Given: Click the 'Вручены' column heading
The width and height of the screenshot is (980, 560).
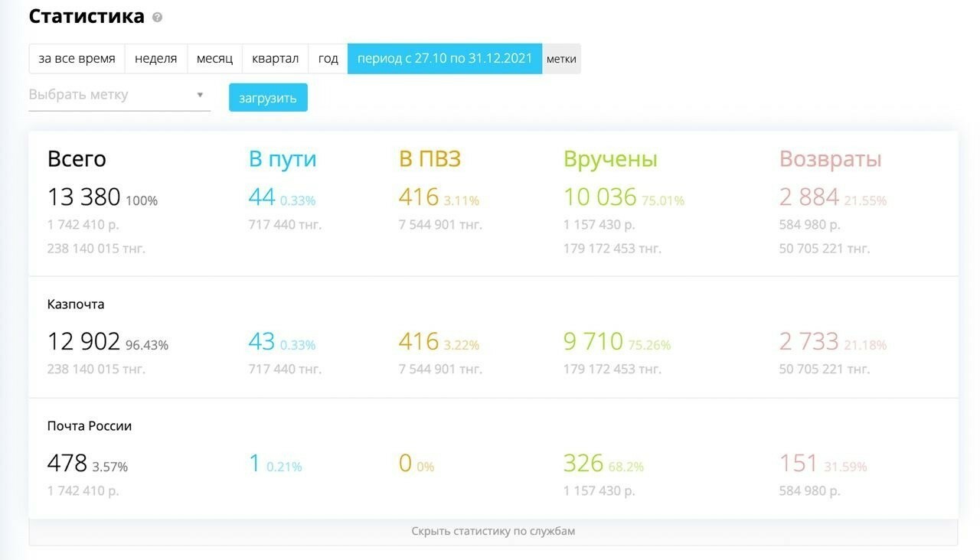Looking at the screenshot, I should (610, 158).
